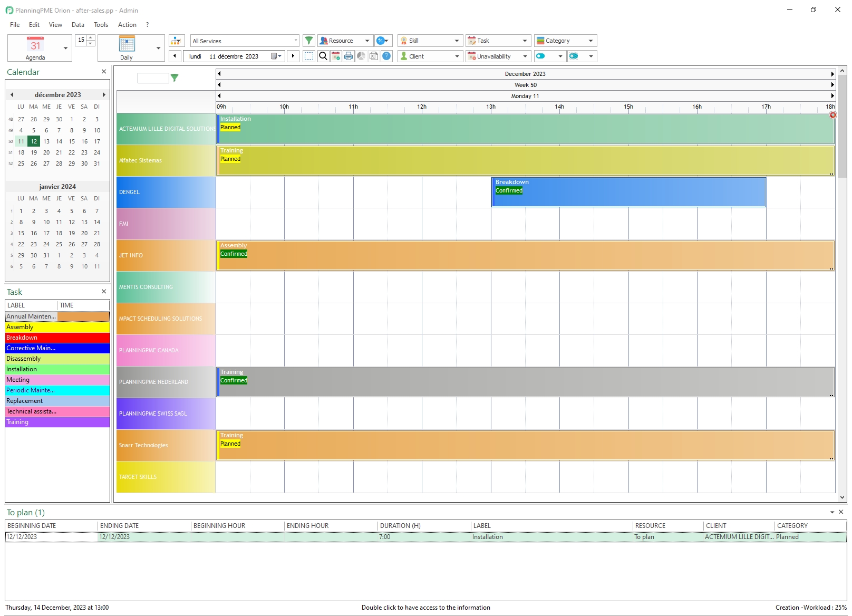Select the Assembly yellow task label
This screenshot has height=616, width=852.
57,327
